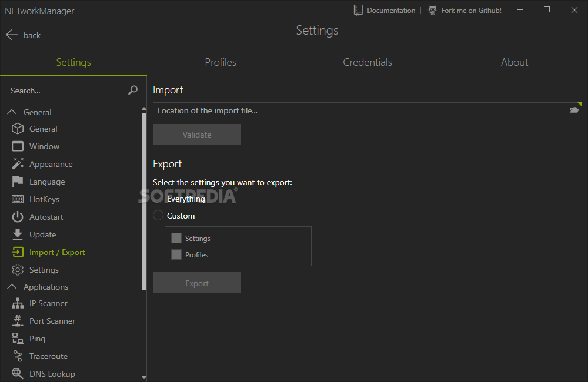Click the Validate button
This screenshot has height=382, width=588.
coord(197,134)
